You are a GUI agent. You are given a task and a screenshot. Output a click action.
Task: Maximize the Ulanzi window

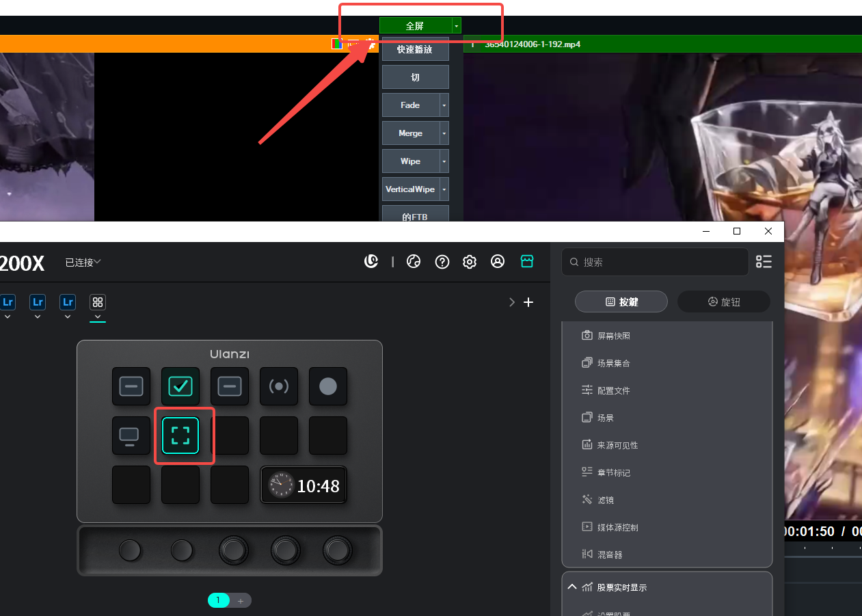[x=737, y=231]
